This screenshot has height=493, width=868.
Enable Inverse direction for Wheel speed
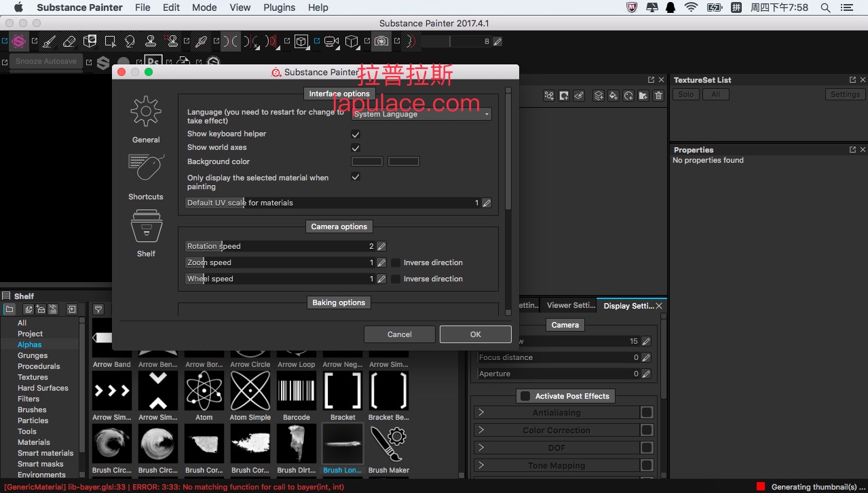[396, 279]
